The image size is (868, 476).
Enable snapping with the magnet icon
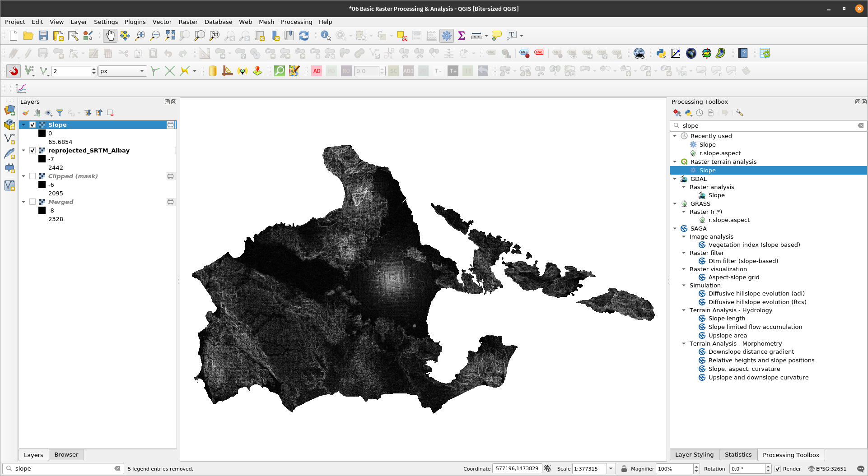pyautogui.click(x=14, y=71)
